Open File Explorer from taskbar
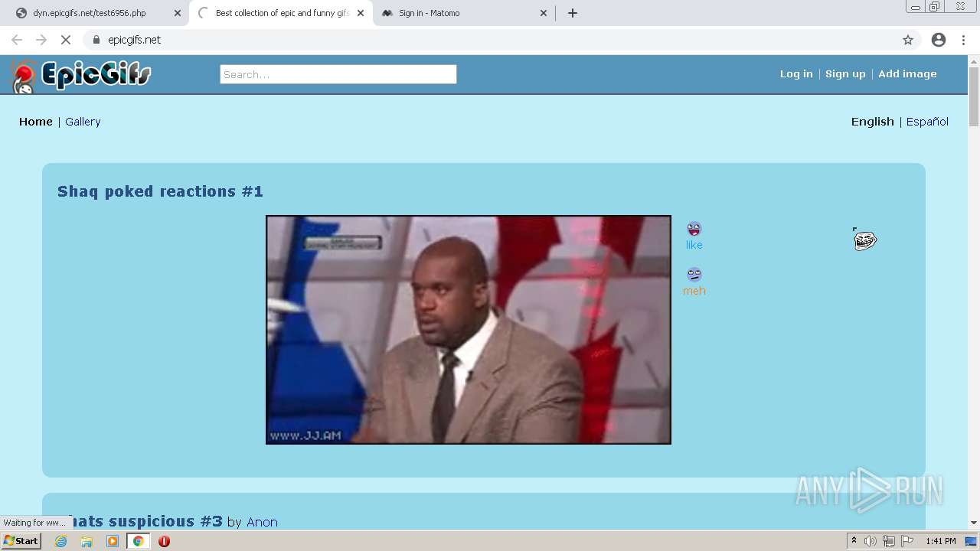 87,541
